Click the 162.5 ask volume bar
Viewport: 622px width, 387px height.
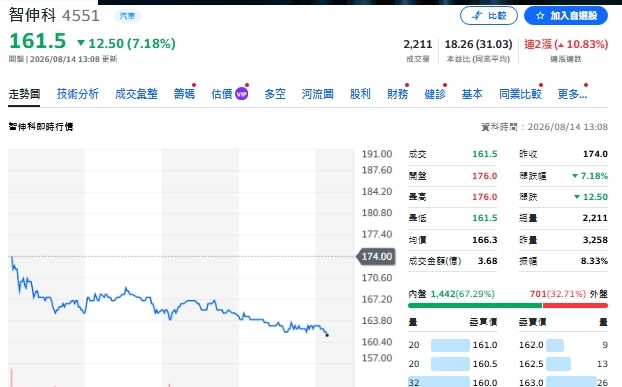(559, 364)
